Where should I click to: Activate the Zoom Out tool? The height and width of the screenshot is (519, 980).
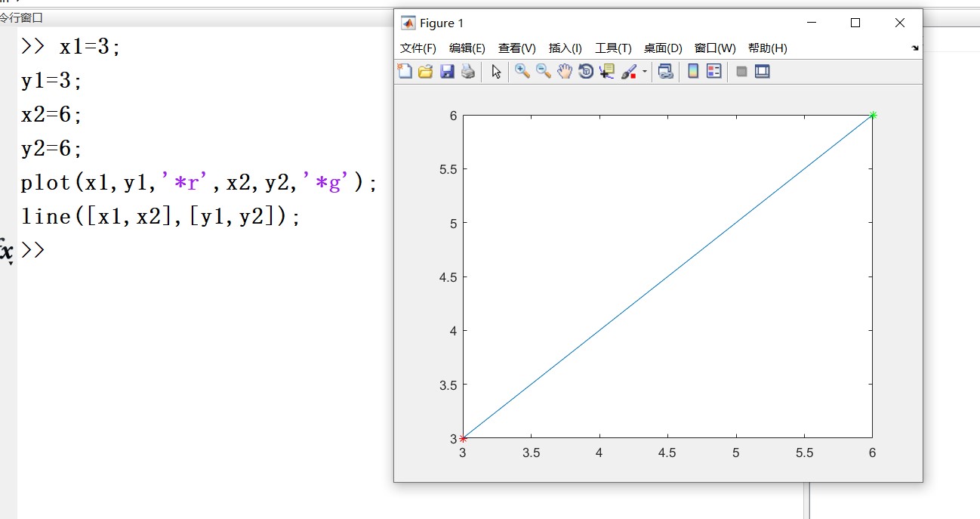[544, 72]
